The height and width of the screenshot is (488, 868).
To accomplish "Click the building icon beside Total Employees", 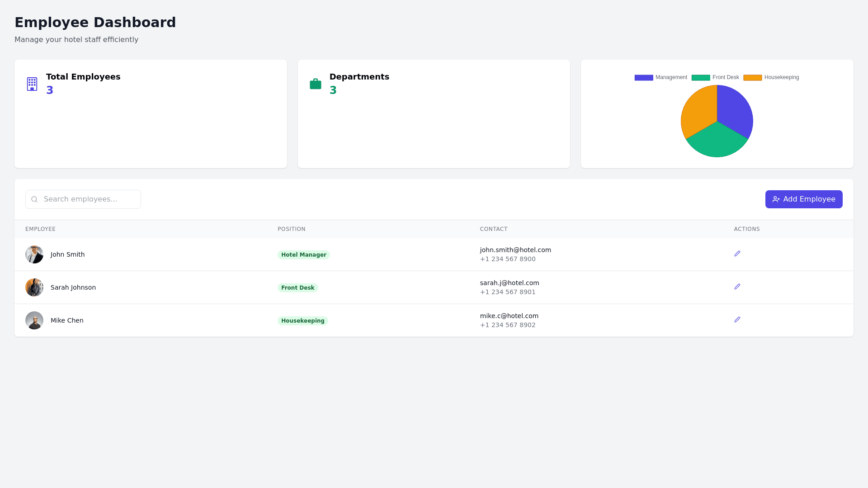I will (x=32, y=84).
